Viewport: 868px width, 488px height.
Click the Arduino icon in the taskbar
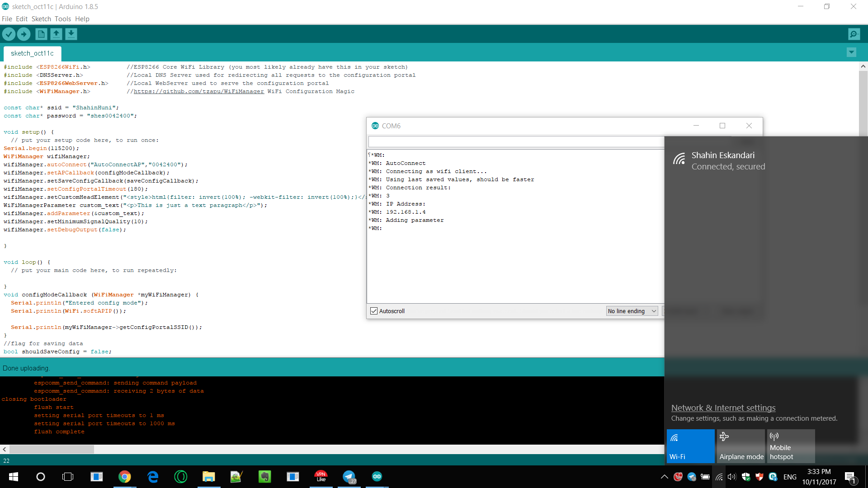pos(377,477)
